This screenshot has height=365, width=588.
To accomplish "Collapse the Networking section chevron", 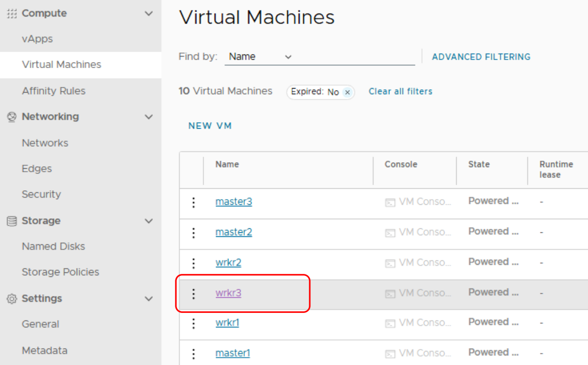I will pyautogui.click(x=149, y=117).
